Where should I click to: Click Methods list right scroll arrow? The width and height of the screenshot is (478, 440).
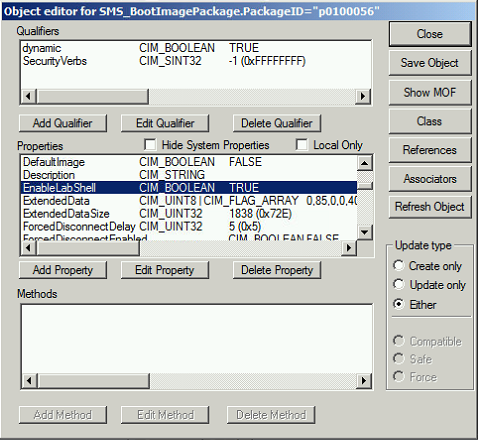[x=364, y=380]
